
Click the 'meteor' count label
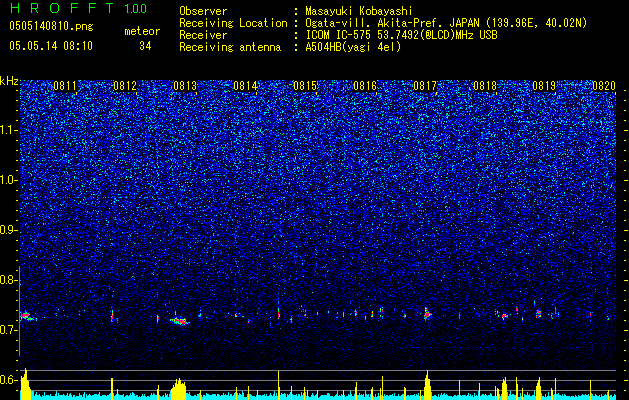click(x=142, y=31)
